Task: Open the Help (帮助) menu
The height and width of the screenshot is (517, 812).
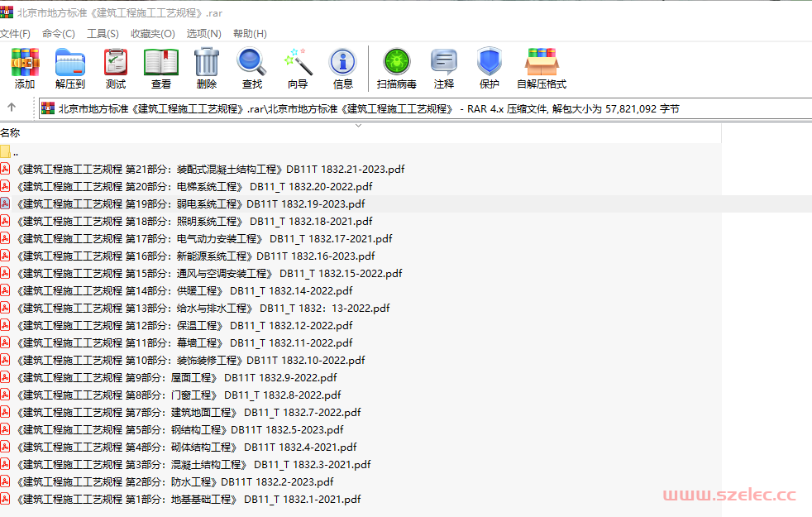Action: pyautogui.click(x=250, y=34)
